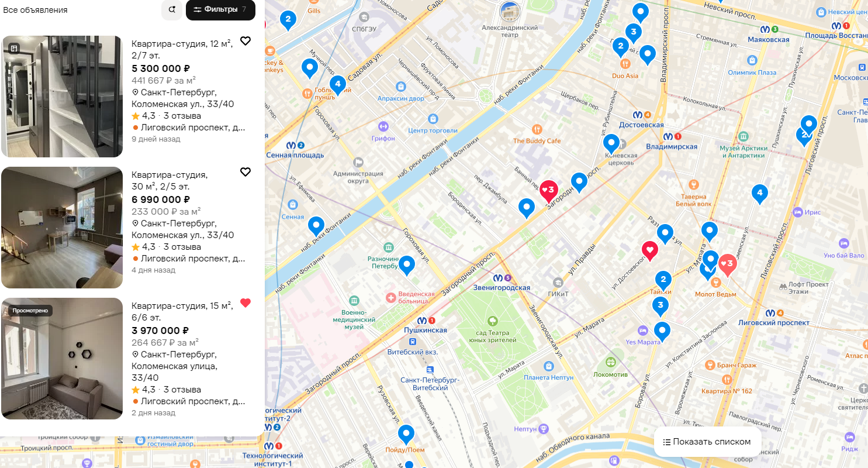This screenshot has width=868, height=468.
Task: Click the 4 дня назад date
Action: (x=153, y=270)
